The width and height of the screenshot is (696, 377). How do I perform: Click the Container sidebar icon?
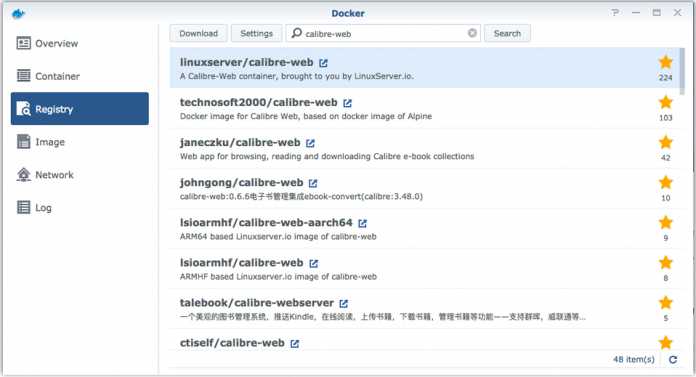pos(24,76)
